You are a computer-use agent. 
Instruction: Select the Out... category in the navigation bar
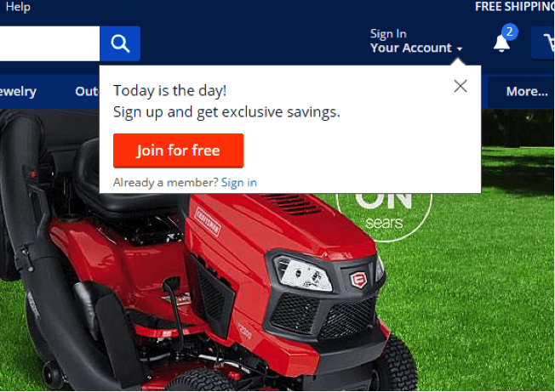click(87, 91)
